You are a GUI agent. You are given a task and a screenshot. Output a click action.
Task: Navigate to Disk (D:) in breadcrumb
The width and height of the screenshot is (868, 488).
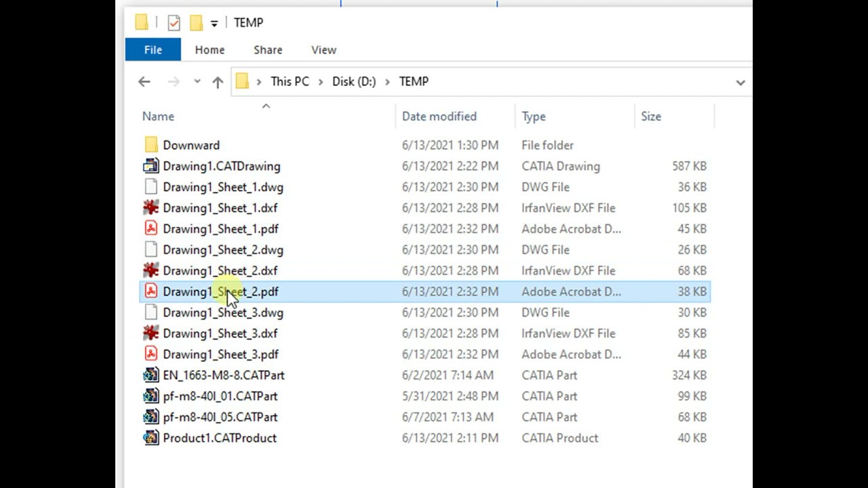(354, 81)
